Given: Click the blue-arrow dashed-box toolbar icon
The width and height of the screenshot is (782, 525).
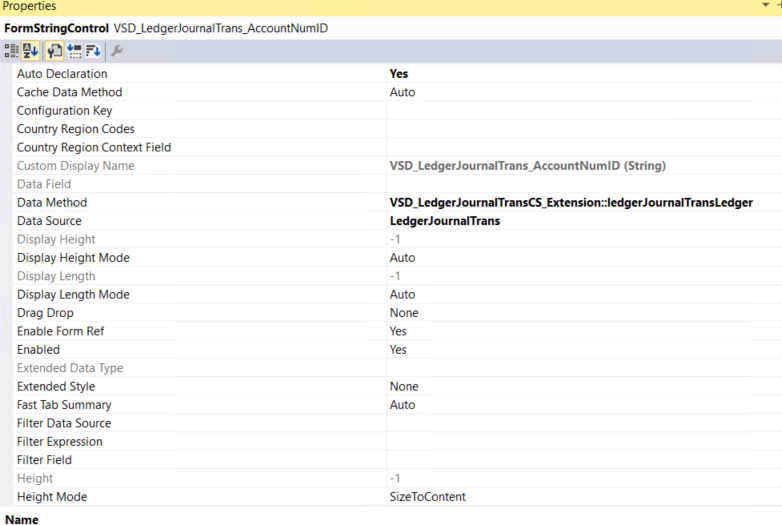Looking at the screenshot, I should 74,51.
